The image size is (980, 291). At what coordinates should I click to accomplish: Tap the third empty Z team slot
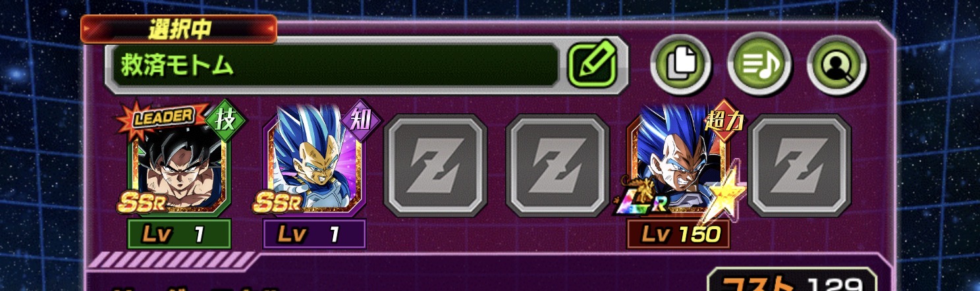tap(435, 165)
